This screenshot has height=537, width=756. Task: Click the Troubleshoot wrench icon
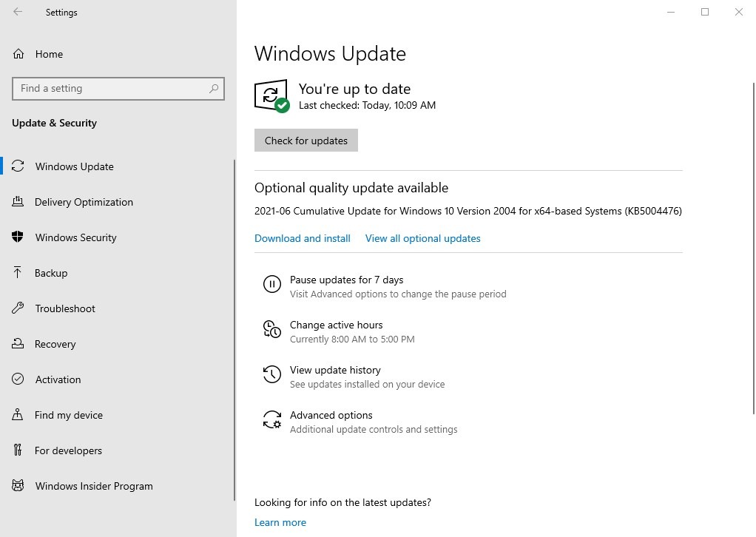[x=18, y=308]
